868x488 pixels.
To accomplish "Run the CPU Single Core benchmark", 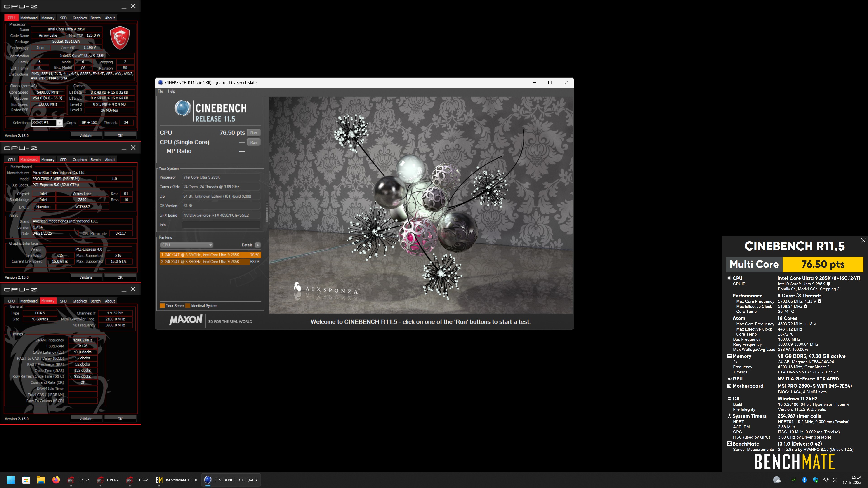I will (x=254, y=143).
